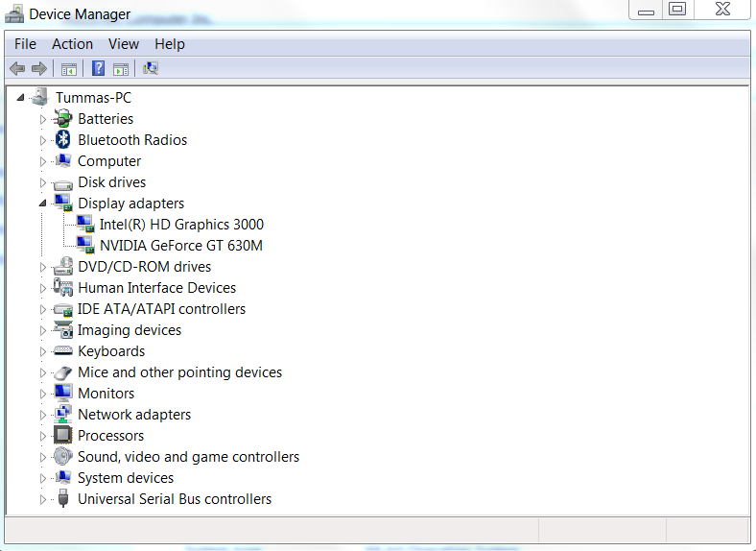
Task: Open the Help menu
Action: point(170,44)
